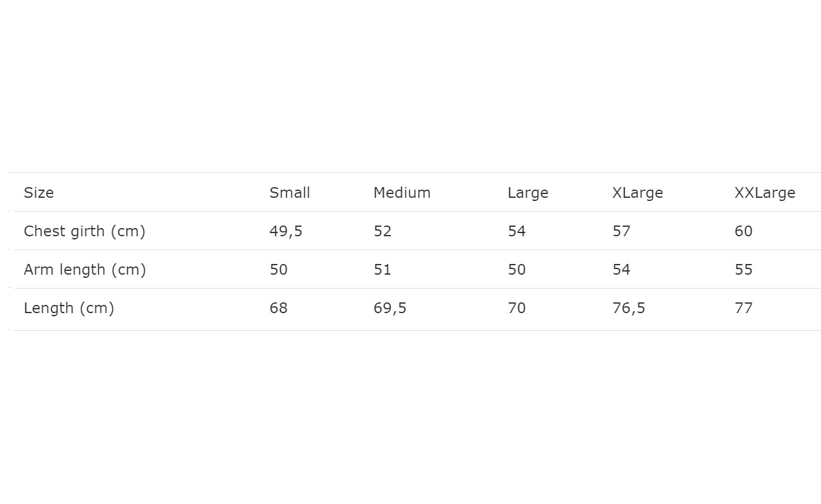Select the Small chest girth value 49,5
Viewport: 821px width, 504px height.
tap(286, 231)
